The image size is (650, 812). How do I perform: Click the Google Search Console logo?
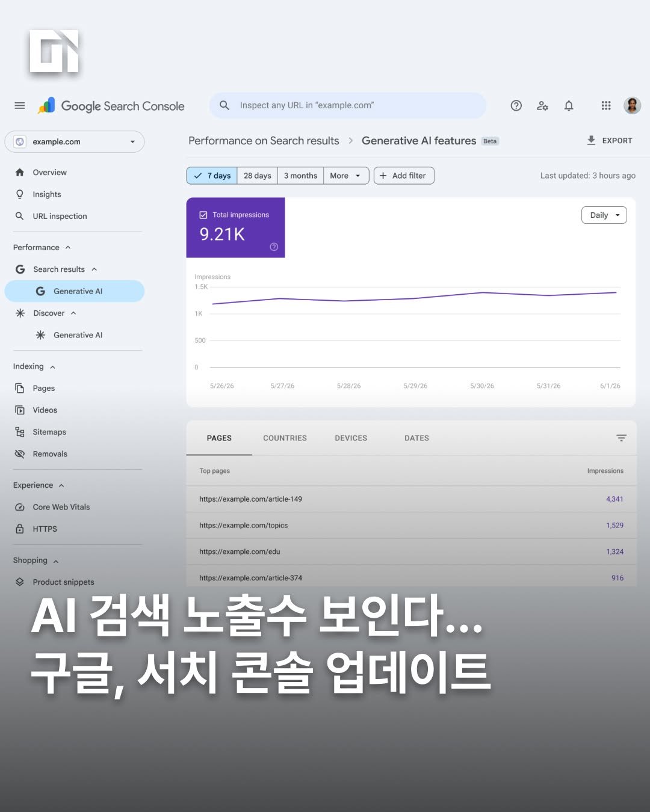coord(111,106)
